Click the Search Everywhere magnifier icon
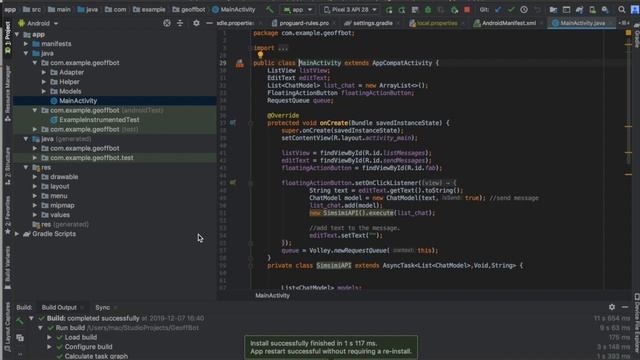Screen dimensions: 640x360 621,9
